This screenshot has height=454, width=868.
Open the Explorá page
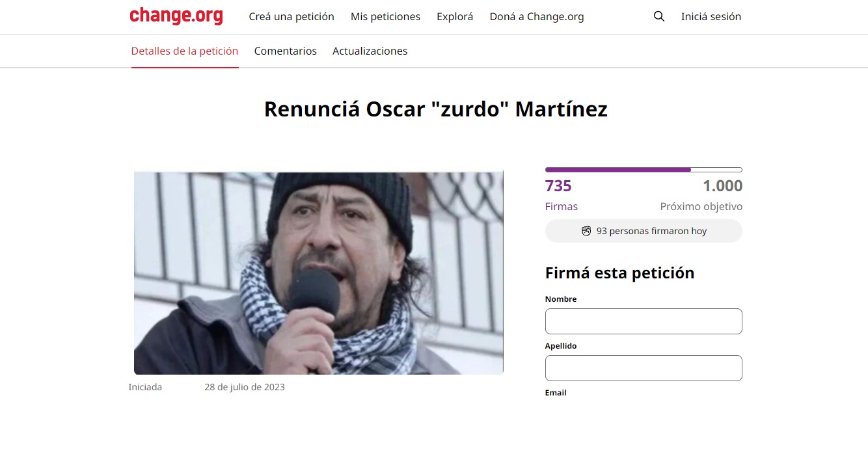pos(455,17)
